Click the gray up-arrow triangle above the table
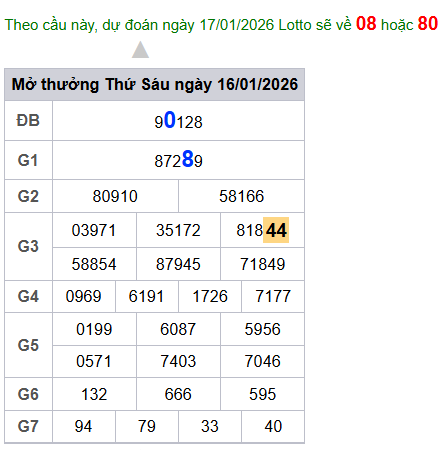 140,50
